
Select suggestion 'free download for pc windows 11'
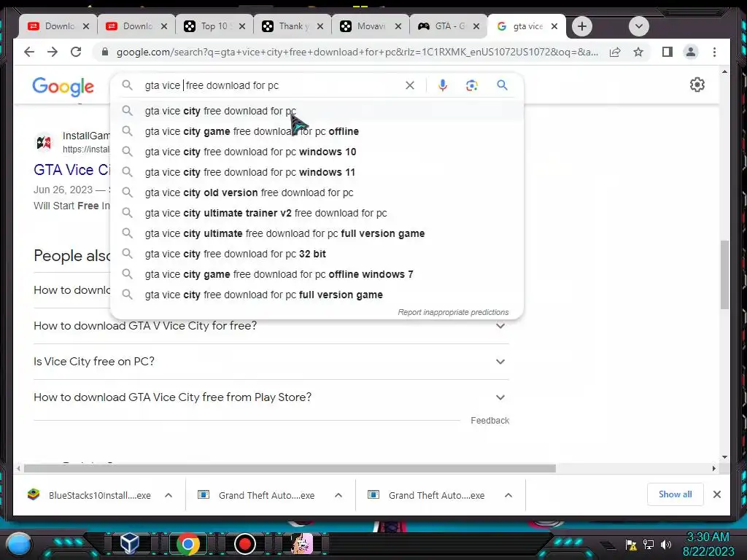[x=317, y=172]
